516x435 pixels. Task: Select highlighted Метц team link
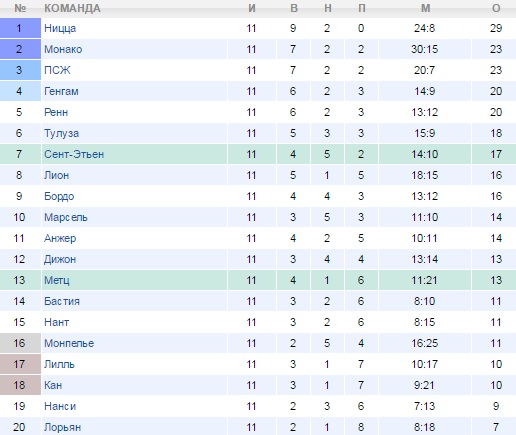click(57, 280)
